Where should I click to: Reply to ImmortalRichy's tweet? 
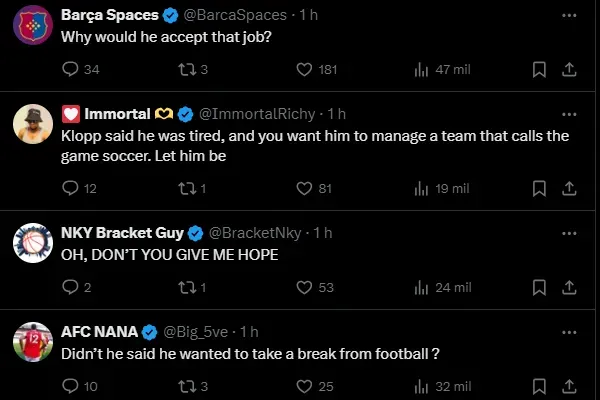click(x=70, y=188)
